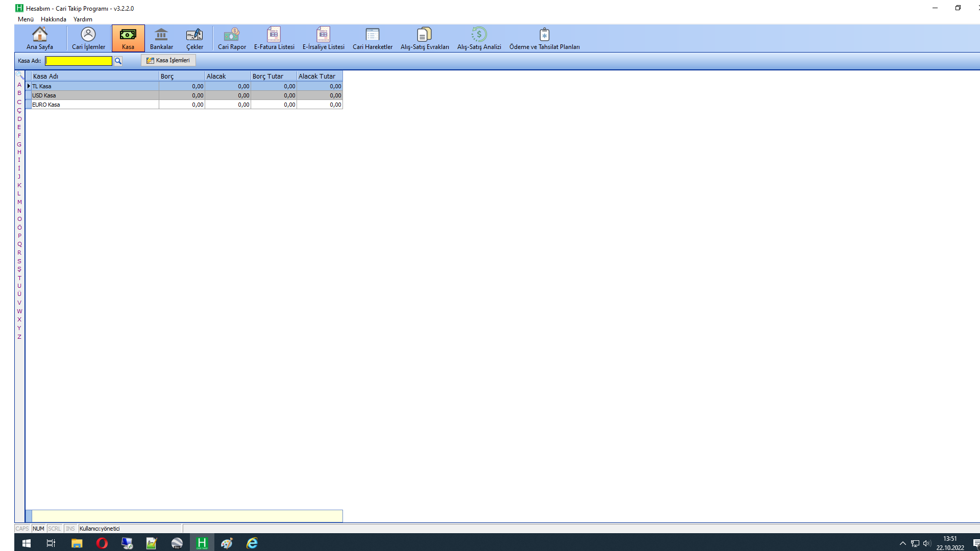980x551 pixels.
Task: Open Ana Sayfa home toolbar icon
Action: (x=40, y=38)
